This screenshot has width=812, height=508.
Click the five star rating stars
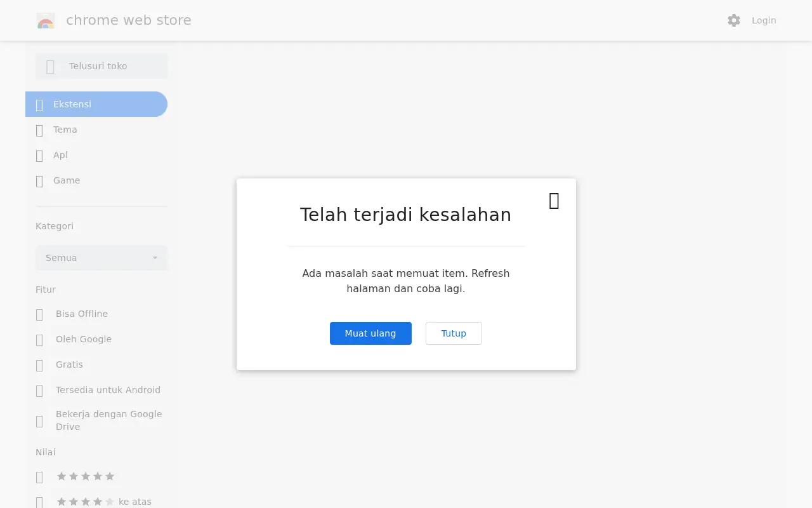tap(86, 476)
